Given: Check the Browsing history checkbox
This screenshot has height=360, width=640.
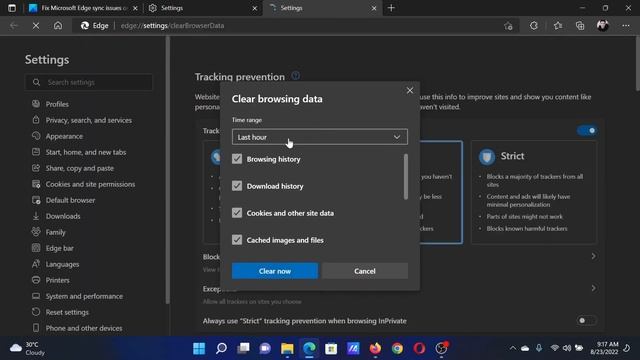Looking at the screenshot, I should [237, 159].
